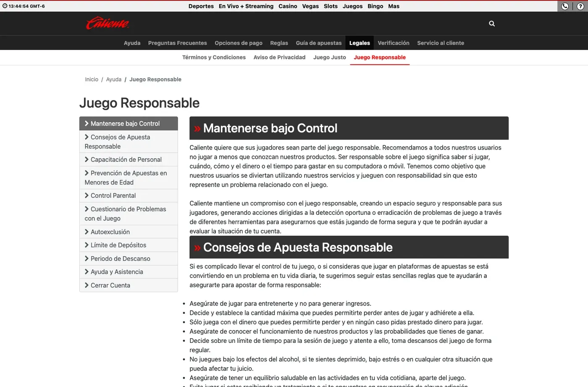Click bullet 'Asegúrate de jugar para entretenerte'
The height and width of the screenshot is (387, 588).
280,303
